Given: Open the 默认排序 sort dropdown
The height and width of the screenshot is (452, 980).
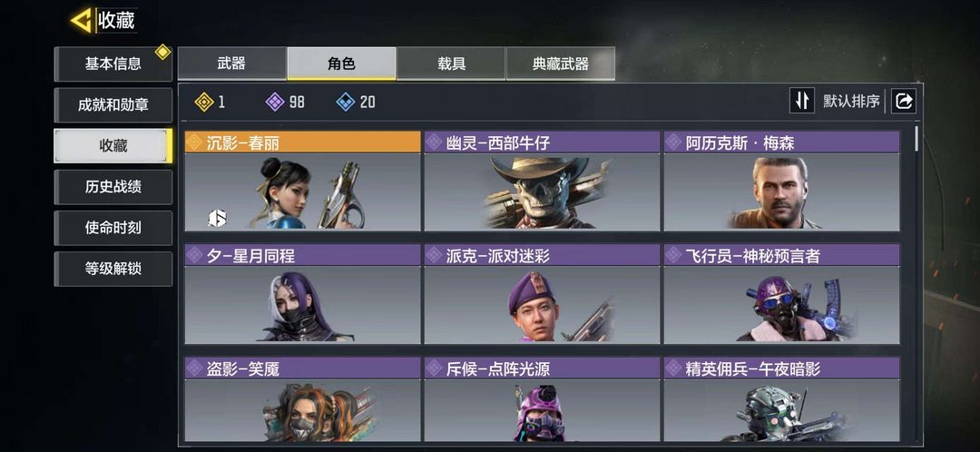Looking at the screenshot, I should 851,101.
